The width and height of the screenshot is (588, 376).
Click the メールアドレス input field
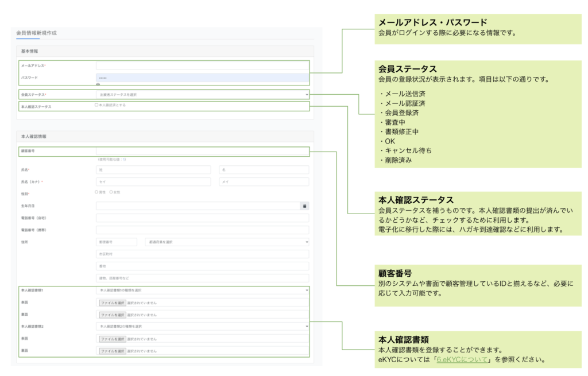(202, 65)
